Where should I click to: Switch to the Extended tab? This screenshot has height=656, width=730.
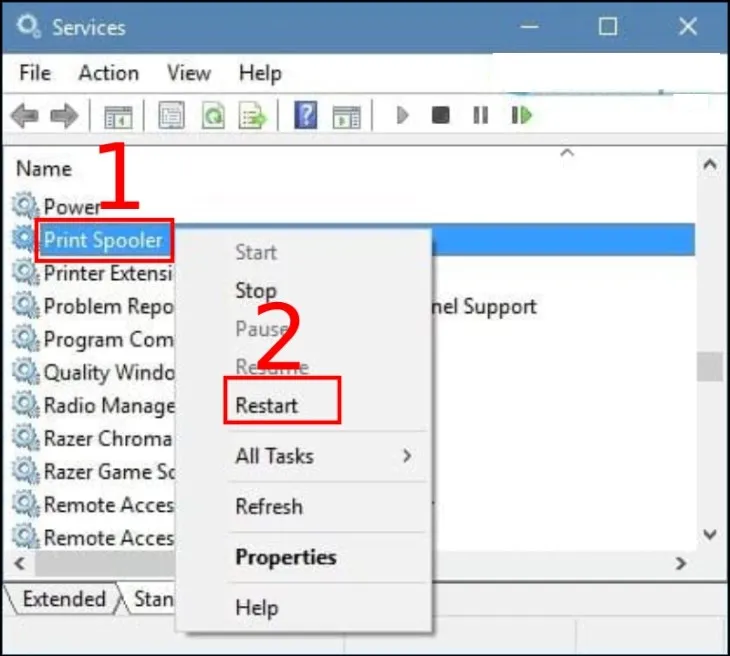point(63,599)
